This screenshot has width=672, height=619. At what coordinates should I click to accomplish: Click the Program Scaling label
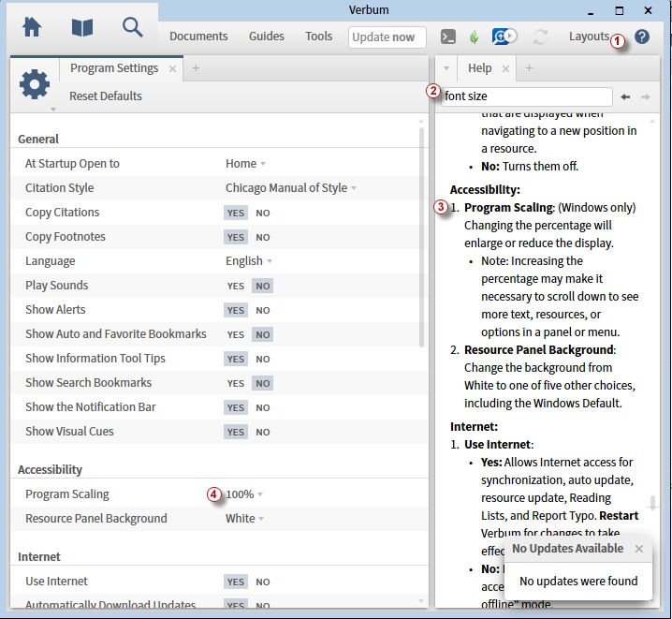(67, 494)
